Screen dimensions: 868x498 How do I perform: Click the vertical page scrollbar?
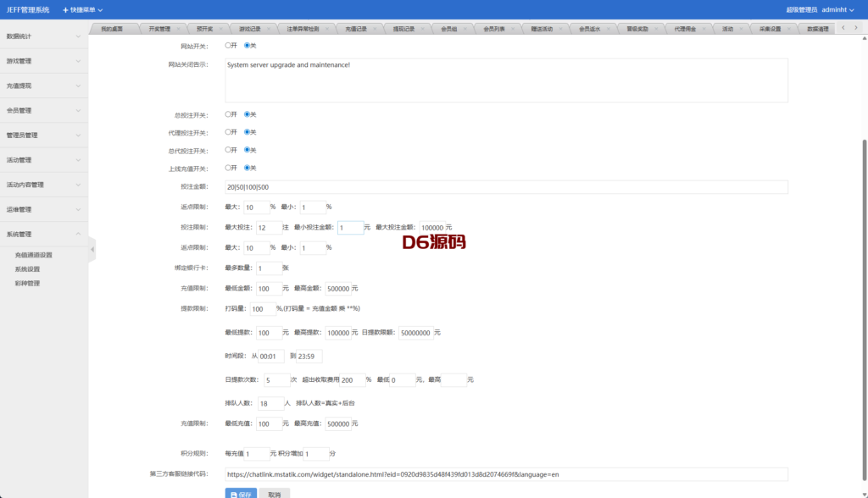pos(864,254)
